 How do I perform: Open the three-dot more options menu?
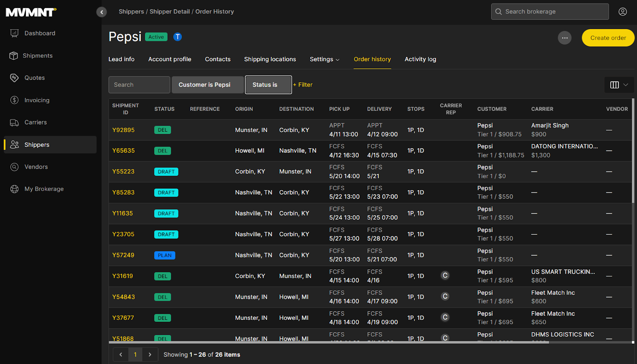click(x=565, y=38)
